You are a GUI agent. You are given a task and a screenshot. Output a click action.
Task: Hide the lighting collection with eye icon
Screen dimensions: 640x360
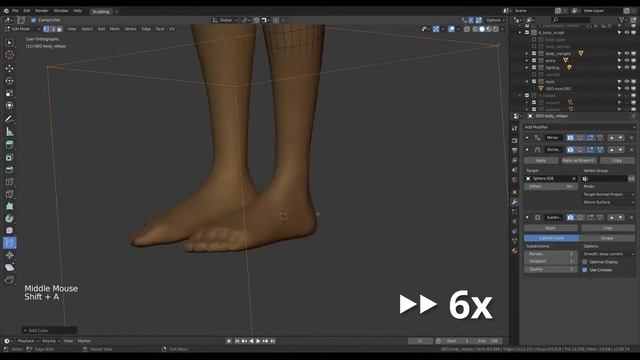(x=627, y=67)
